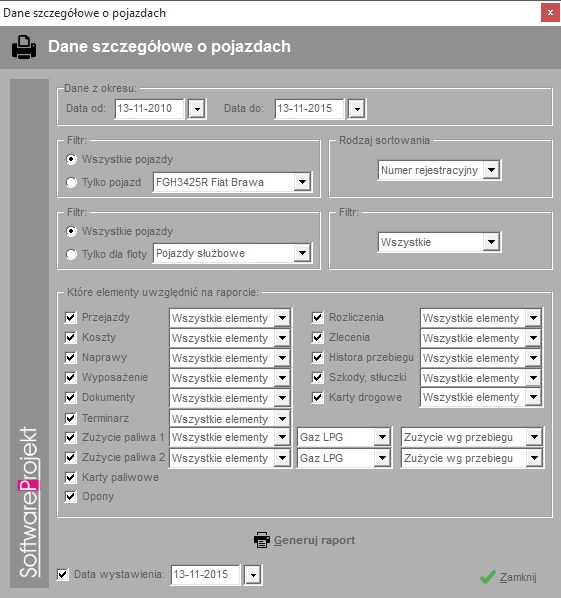This screenshot has width=561, height=598.
Task: Close the Dane szczegółowe window
Action: (x=550, y=13)
